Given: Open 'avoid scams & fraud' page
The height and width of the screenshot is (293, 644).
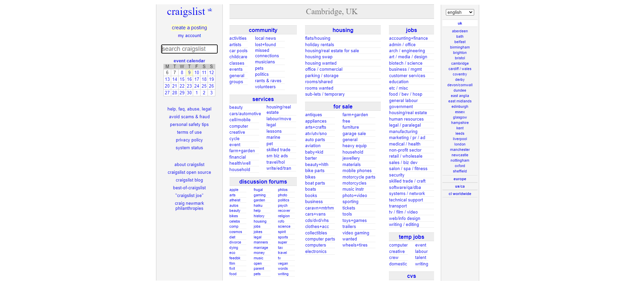Looking at the screenshot, I should point(189,117).
